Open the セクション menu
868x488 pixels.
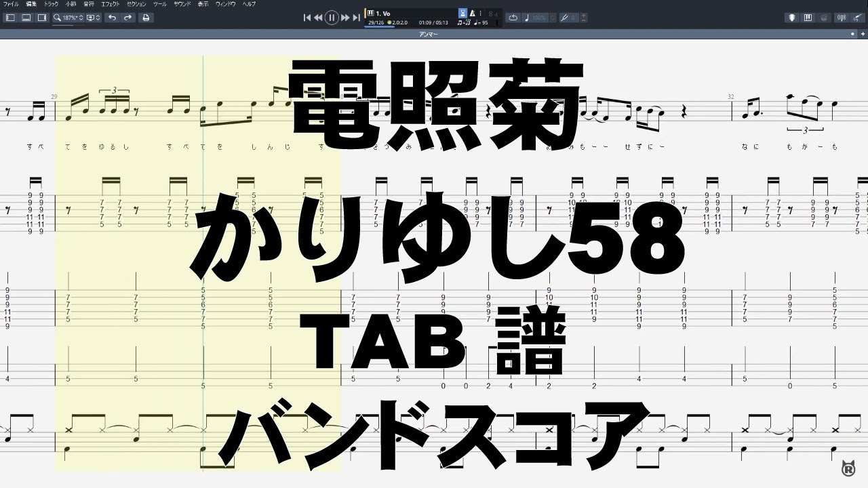pyautogui.click(x=137, y=4)
